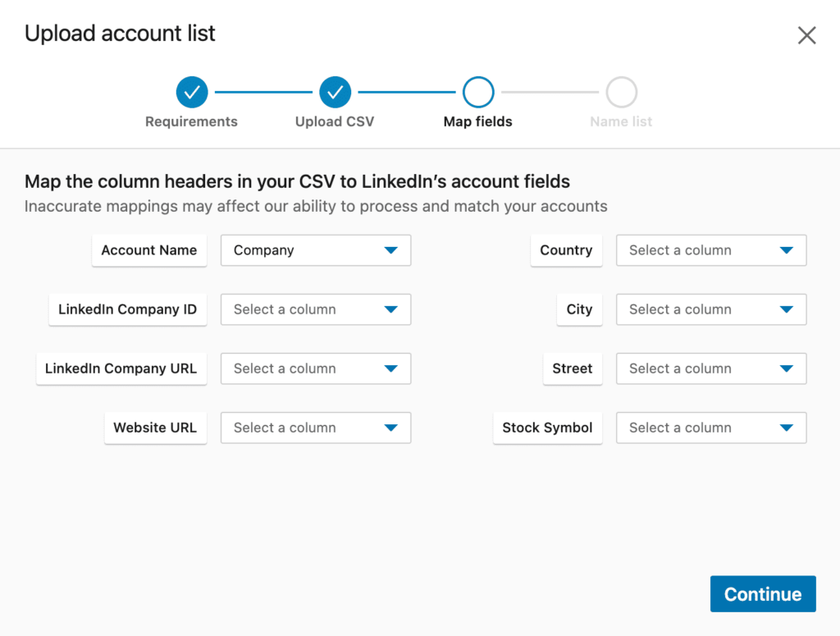This screenshot has width=840, height=636.
Task: Click the Requirements step checkmark icon
Action: [x=191, y=92]
